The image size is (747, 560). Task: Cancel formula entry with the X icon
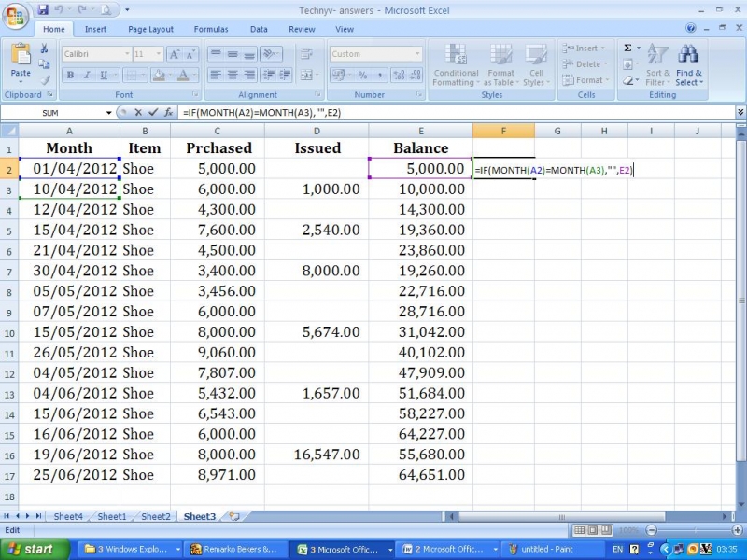[x=138, y=112]
